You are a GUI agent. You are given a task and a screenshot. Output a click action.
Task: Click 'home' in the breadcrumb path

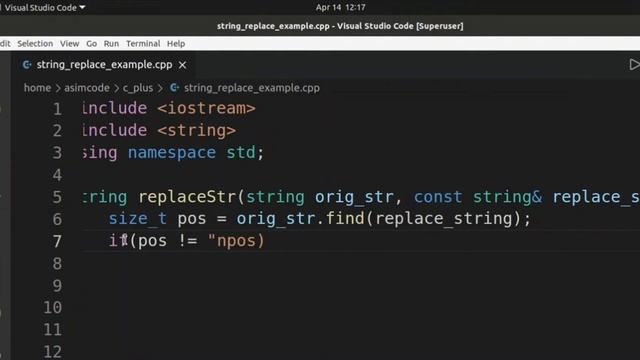37,88
